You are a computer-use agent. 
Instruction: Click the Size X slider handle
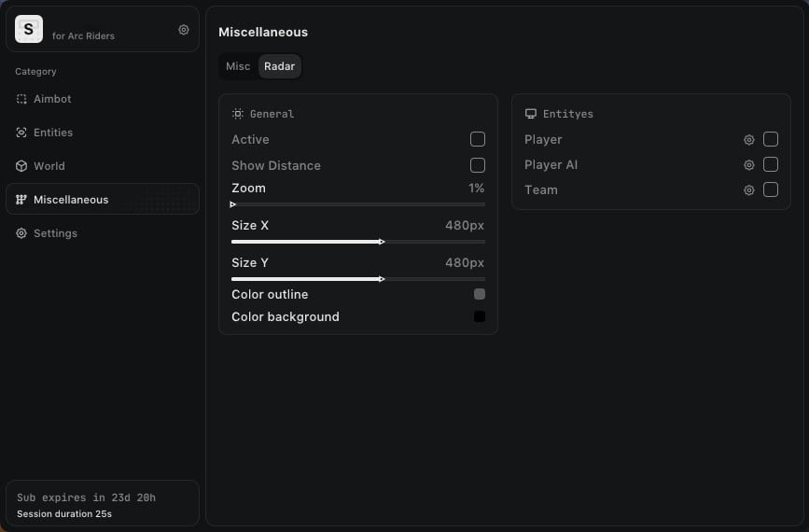[x=382, y=242]
